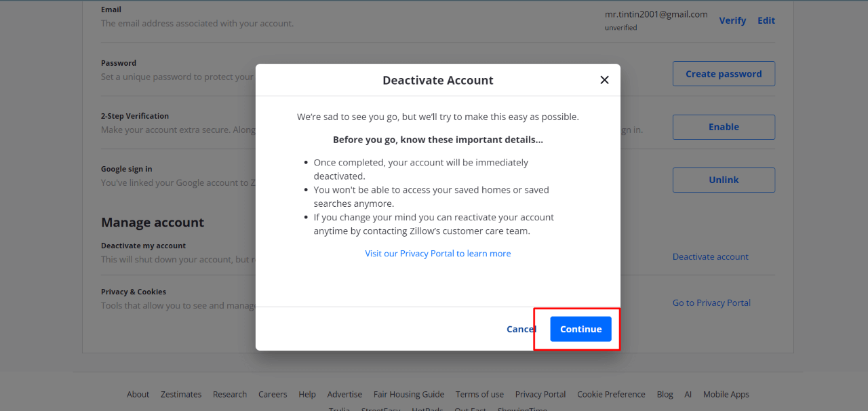The width and height of the screenshot is (868, 411).
Task: Click the unverified status label
Action: pyautogui.click(x=621, y=28)
